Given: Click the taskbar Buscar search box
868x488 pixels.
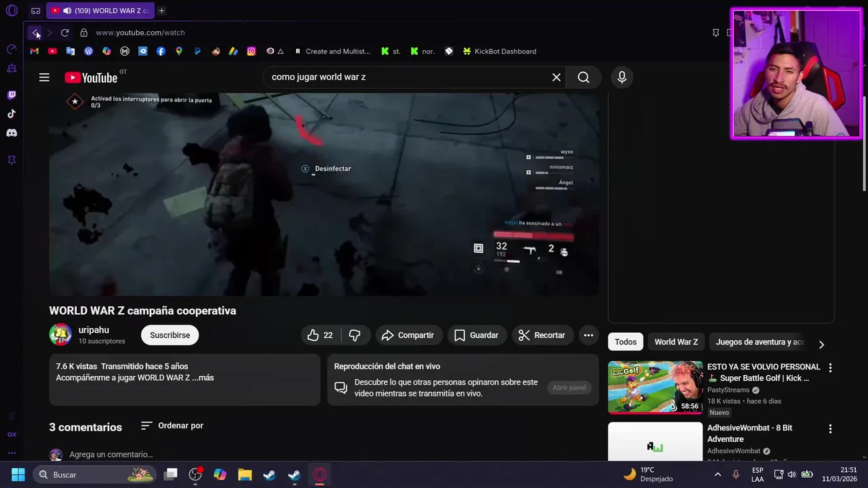Looking at the screenshot, I should pyautogui.click(x=95, y=474).
